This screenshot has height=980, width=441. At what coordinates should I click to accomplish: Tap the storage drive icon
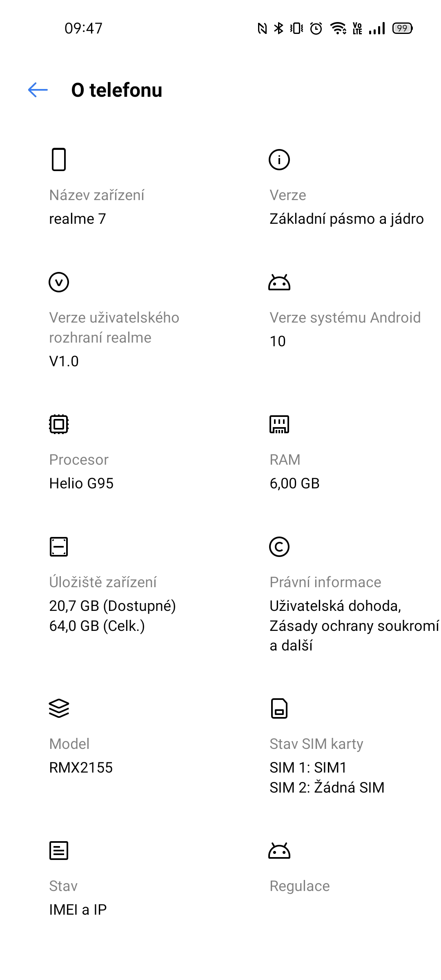tap(59, 547)
